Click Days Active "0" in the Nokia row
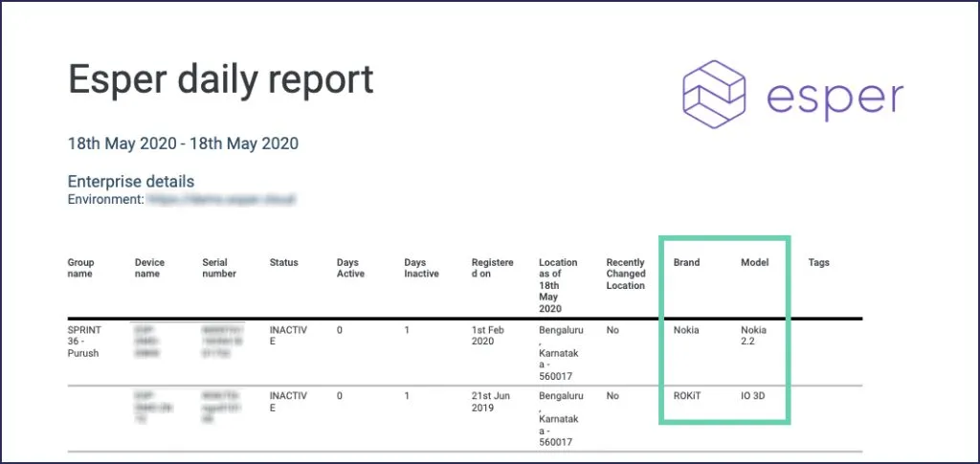 [340, 330]
